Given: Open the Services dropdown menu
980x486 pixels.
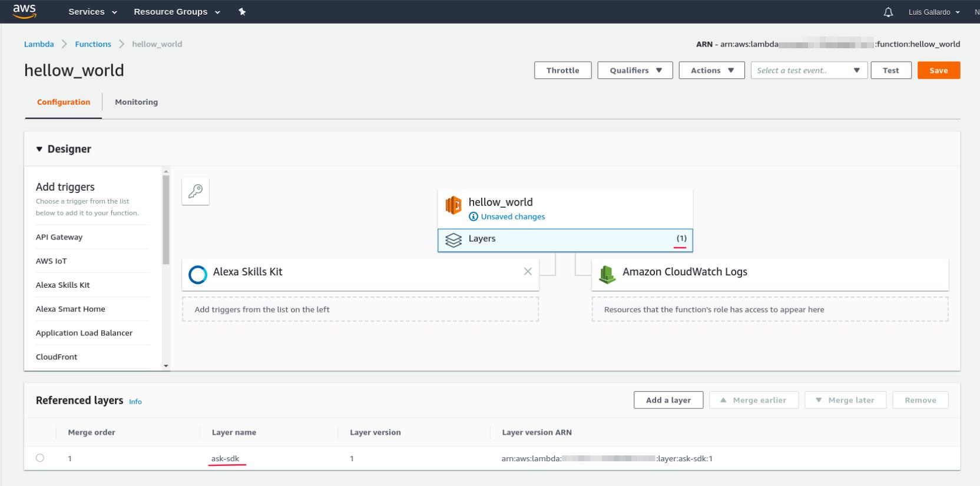Looking at the screenshot, I should [x=92, y=12].
